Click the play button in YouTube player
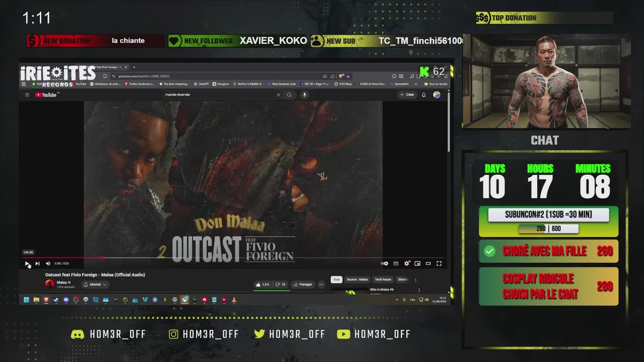Image resolution: width=644 pixels, height=362 pixels. pyautogui.click(x=27, y=263)
